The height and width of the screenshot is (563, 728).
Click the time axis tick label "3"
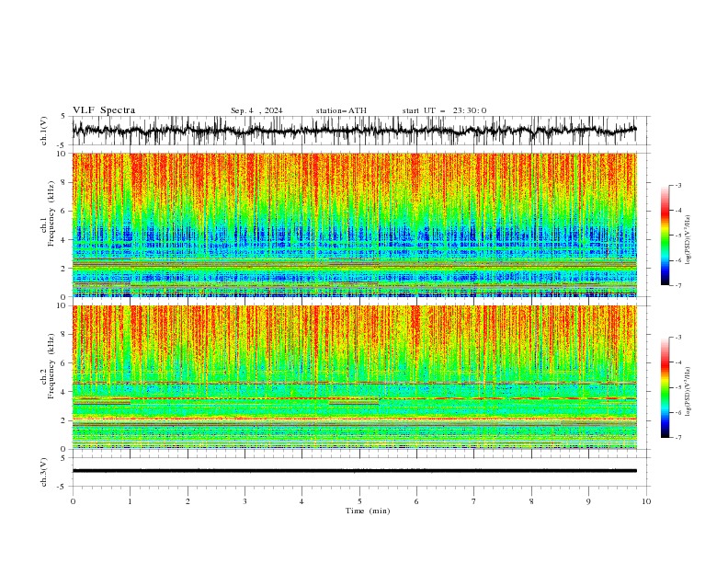(x=245, y=501)
